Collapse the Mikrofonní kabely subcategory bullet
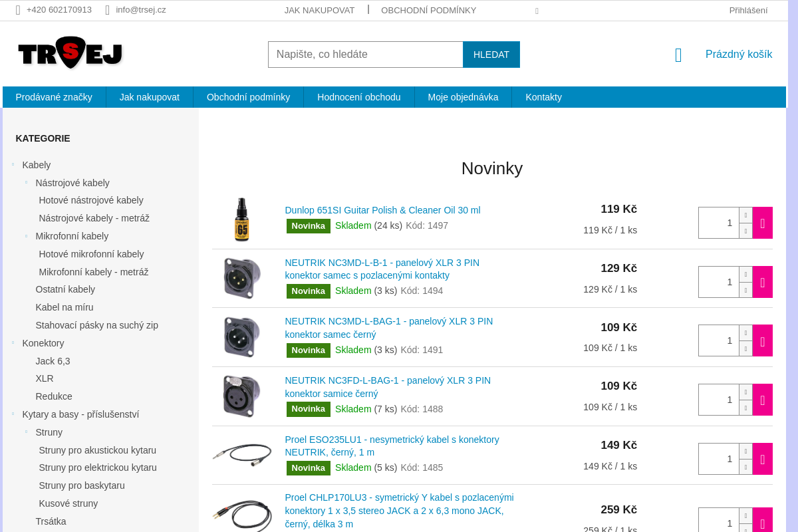 tap(26, 235)
